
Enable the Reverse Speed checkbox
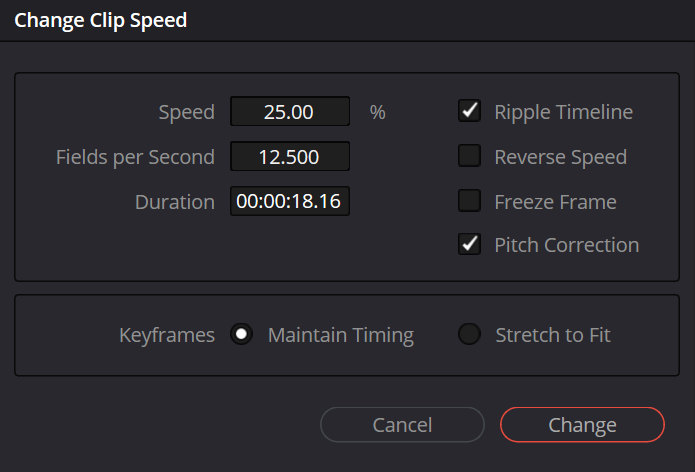(x=470, y=157)
